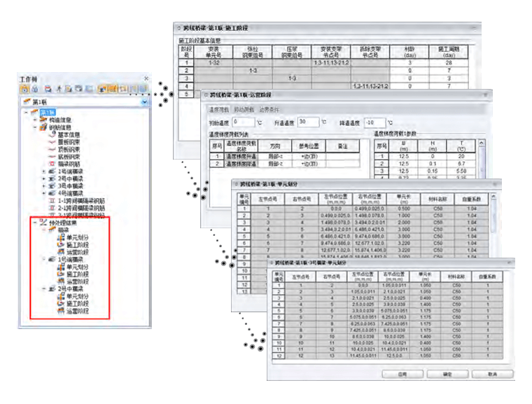Click the 运营阶段 icon under results 2号中横梁
Viewport: 532px width, 404px height.
61,311
